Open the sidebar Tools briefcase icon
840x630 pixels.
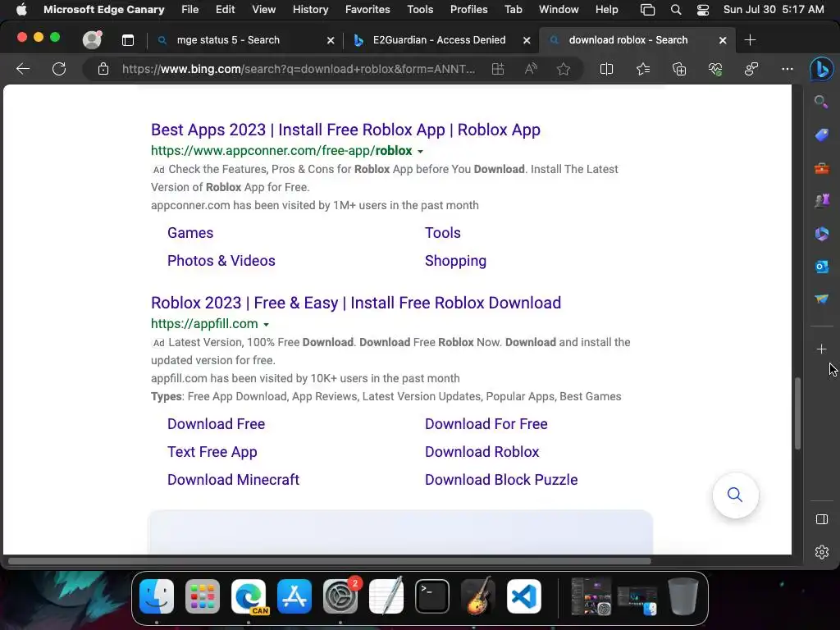tap(821, 168)
